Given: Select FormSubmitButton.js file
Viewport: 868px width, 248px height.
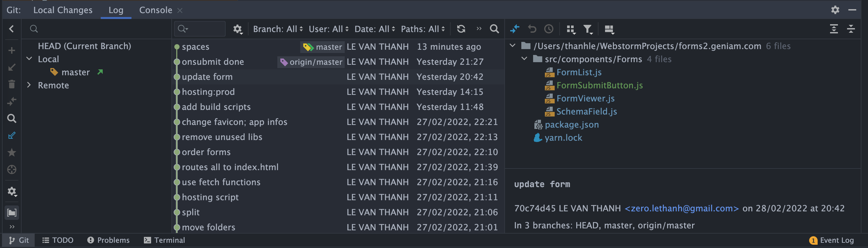Looking at the screenshot, I should tap(599, 85).
